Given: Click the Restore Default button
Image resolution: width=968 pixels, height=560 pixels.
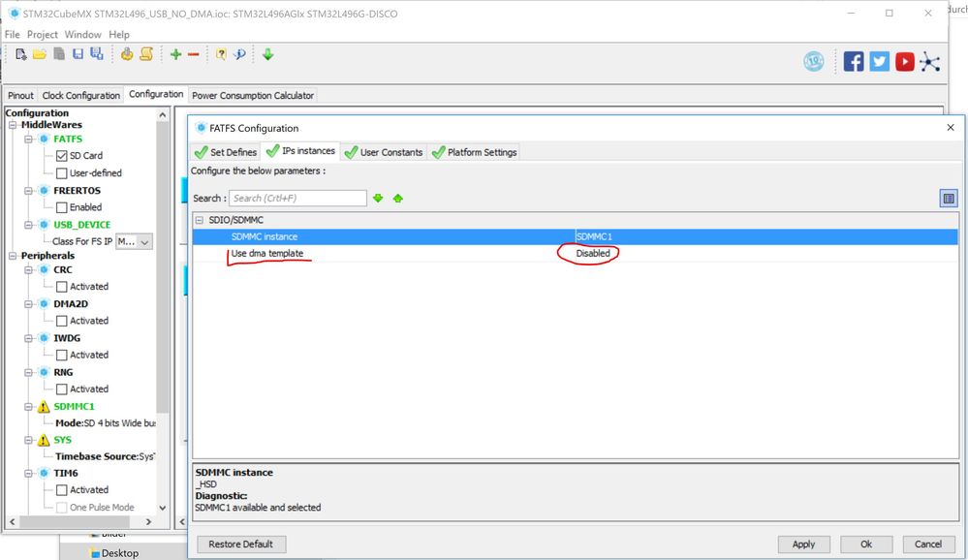Looking at the screenshot, I should point(240,544).
